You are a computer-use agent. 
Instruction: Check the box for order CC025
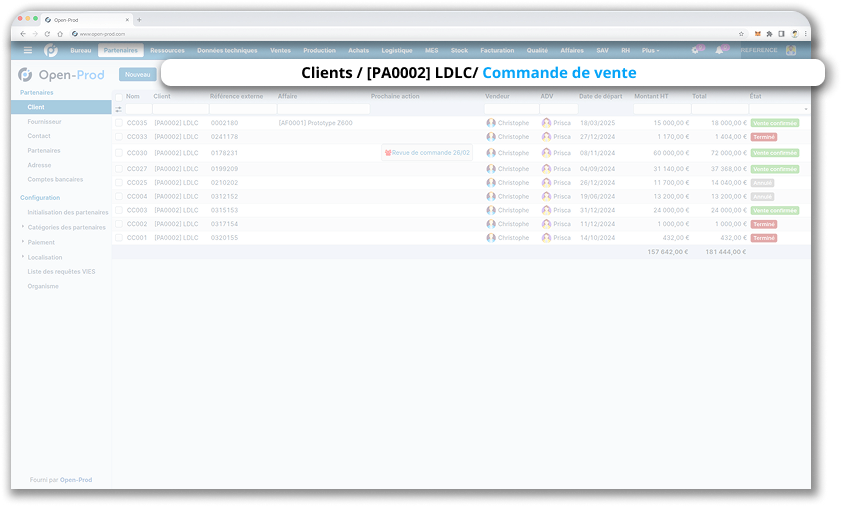[119, 183]
